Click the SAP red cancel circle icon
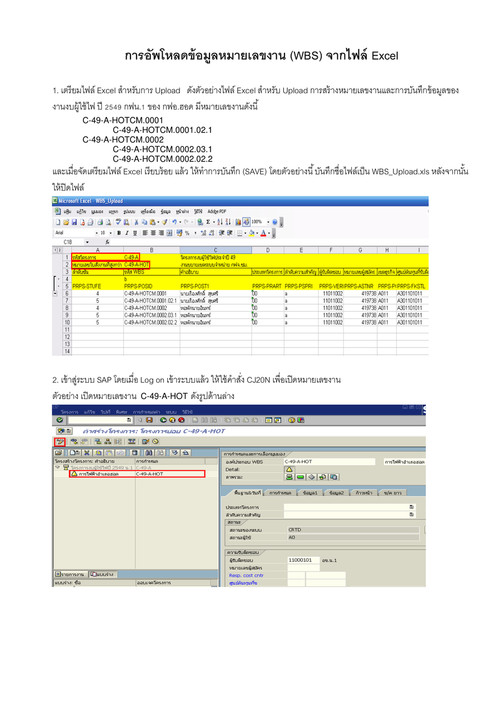 click(181, 420)
